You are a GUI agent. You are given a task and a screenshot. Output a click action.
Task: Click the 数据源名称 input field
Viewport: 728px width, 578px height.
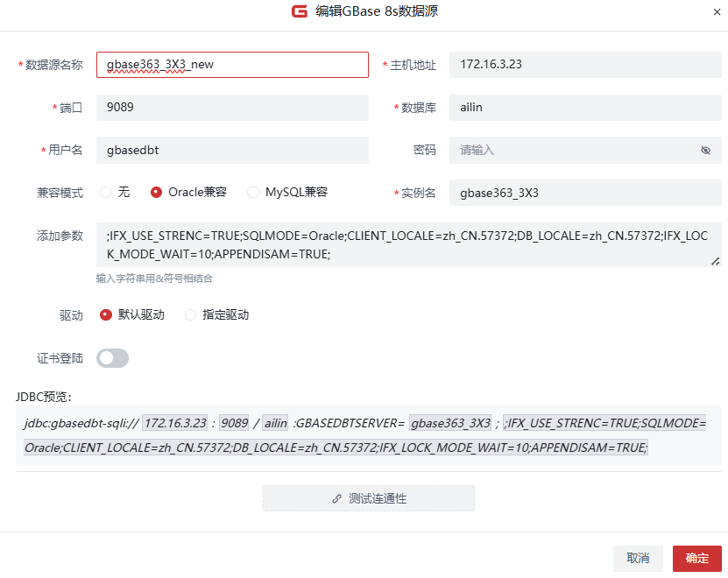pos(232,65)
